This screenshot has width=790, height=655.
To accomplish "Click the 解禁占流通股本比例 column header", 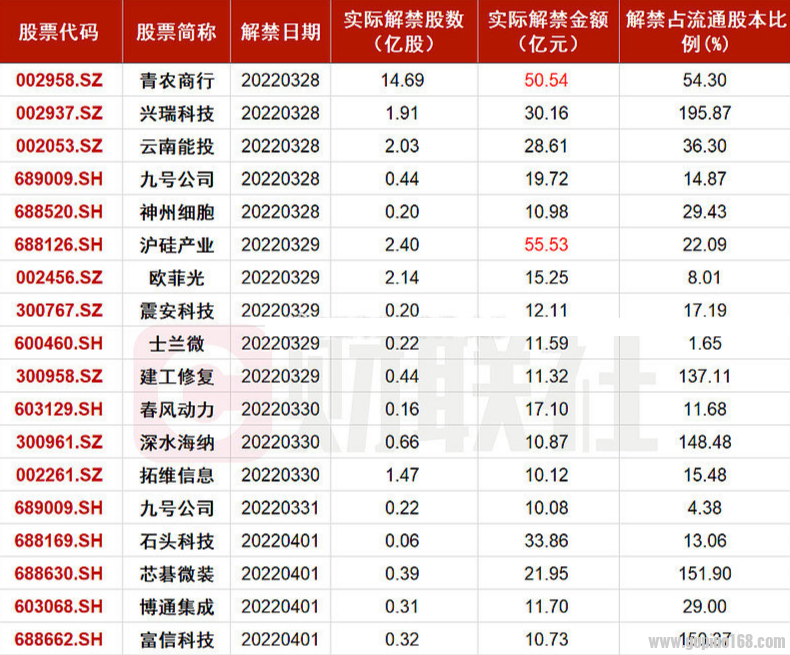I will click(x=705, y=32).
